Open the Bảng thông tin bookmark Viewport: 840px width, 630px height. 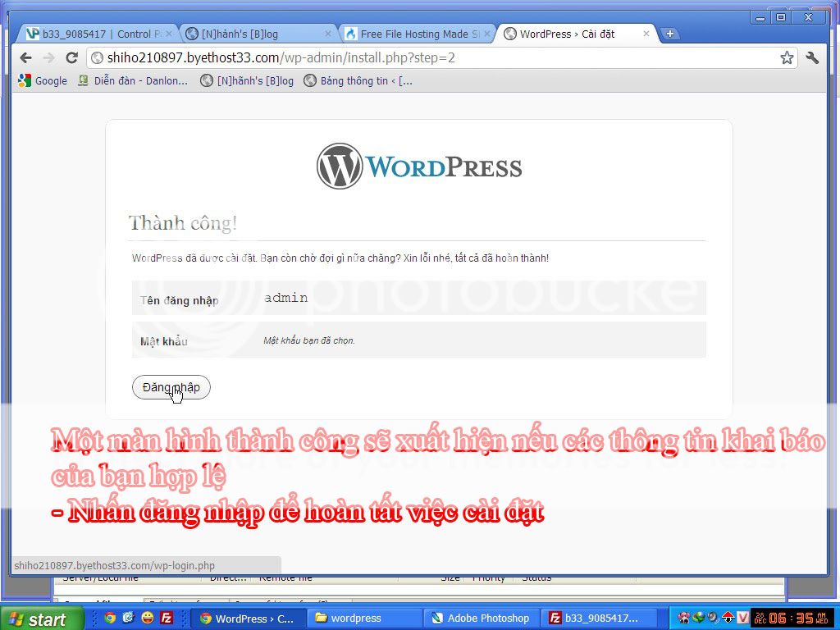point(358,81)
